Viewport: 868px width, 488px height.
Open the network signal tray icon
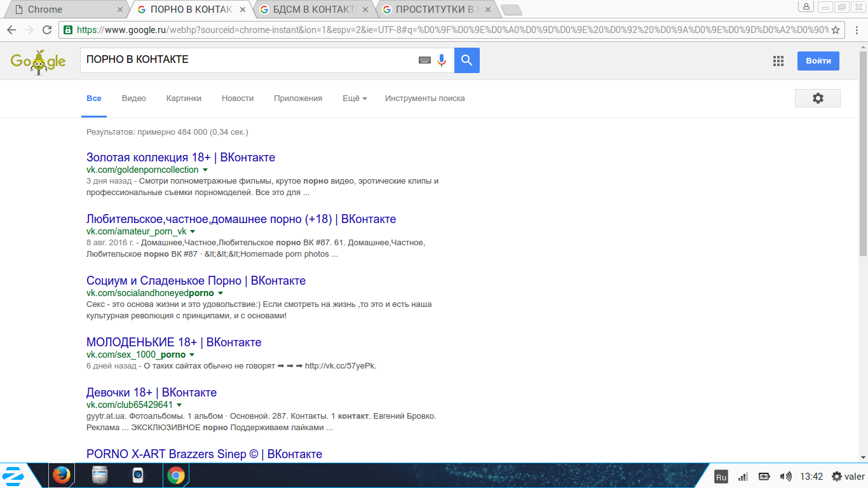pyautogui.click(x=743, y=477)
